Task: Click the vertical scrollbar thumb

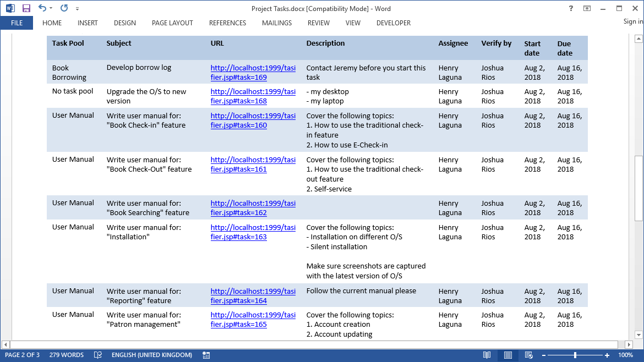Action: click(x=638, y=189)
